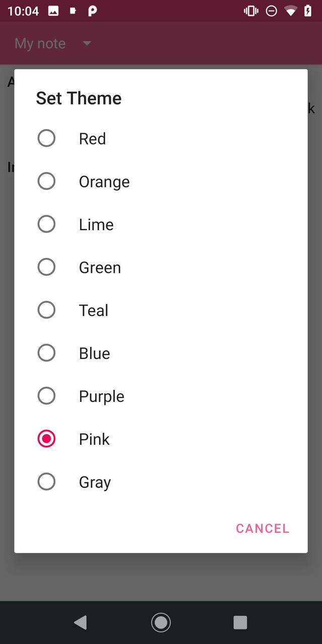322x644 pixels.
Task: Pick the Blue theme
Action: tap(46, 353)
